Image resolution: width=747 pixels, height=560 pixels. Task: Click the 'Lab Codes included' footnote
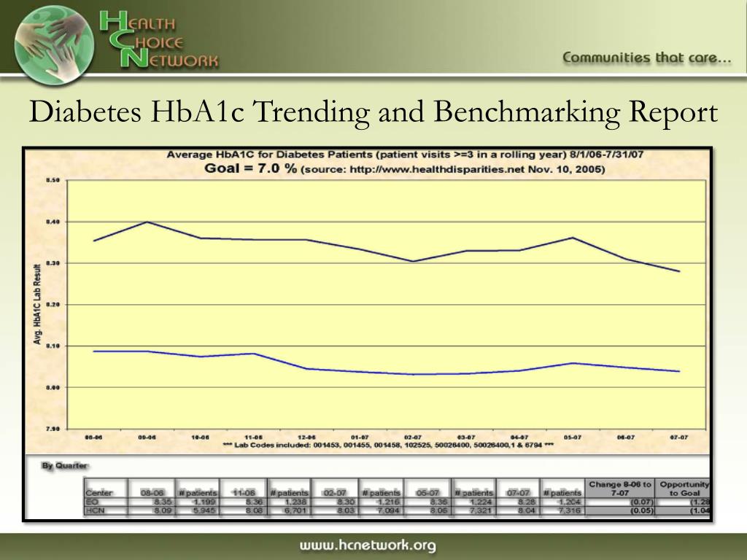[388, 446]
